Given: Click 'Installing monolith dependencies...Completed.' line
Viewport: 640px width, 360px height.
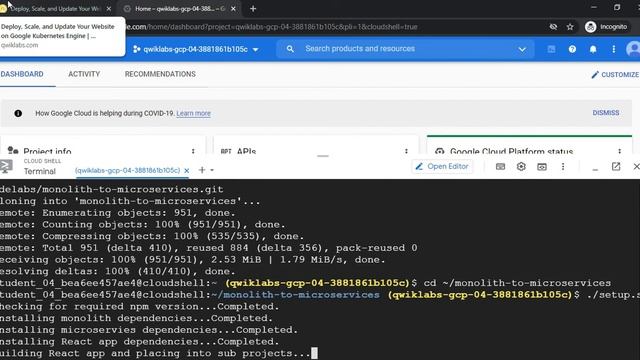Looking at the screenshot, I should (x=136, y=318).
